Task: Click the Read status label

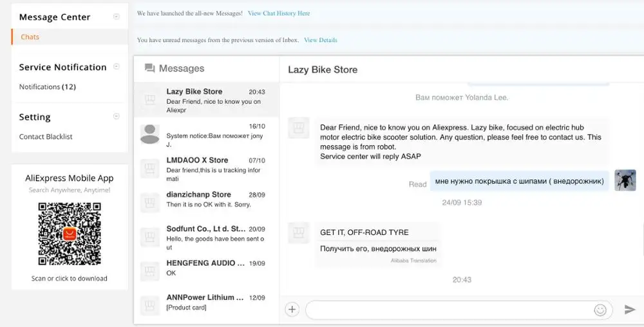Action: [417, 184]
